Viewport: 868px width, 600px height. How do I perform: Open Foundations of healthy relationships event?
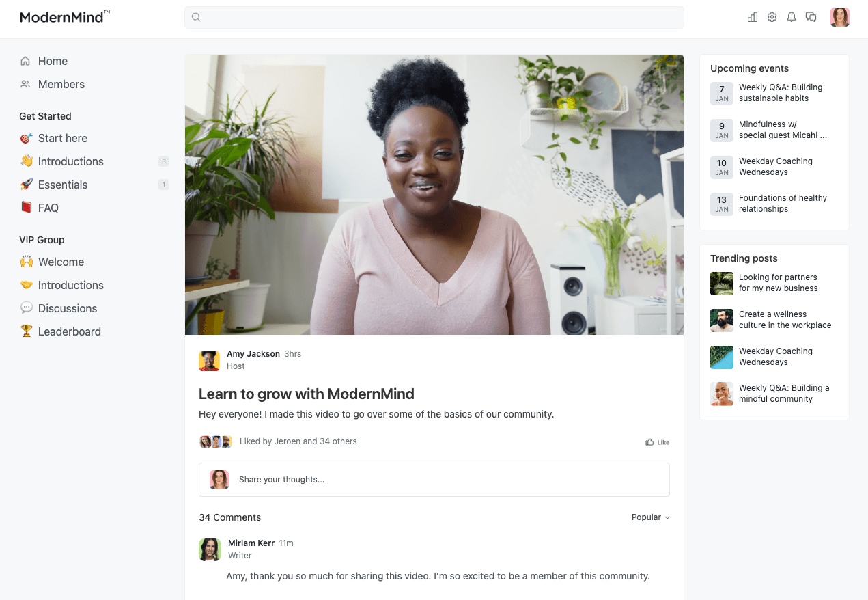[x=783, y=204]
